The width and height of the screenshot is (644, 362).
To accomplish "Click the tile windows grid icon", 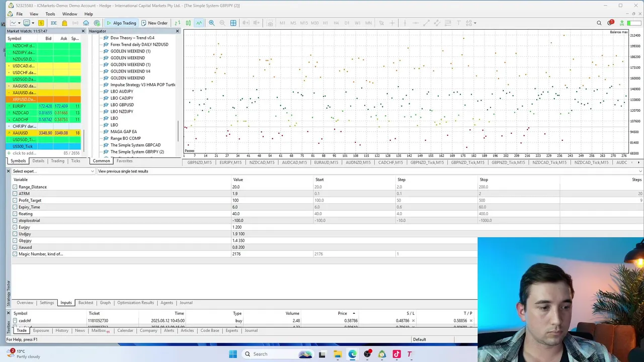I will pos(233,23).
